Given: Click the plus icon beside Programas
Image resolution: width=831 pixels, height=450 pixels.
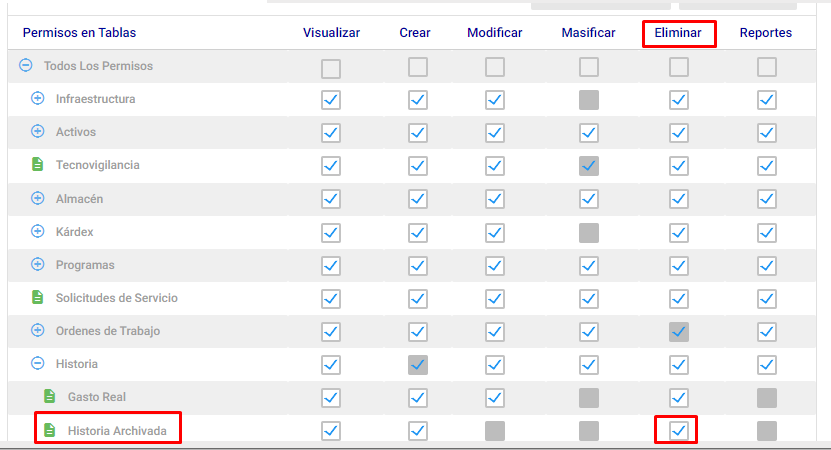Looking at the screenshot, I should click(37, 264).
